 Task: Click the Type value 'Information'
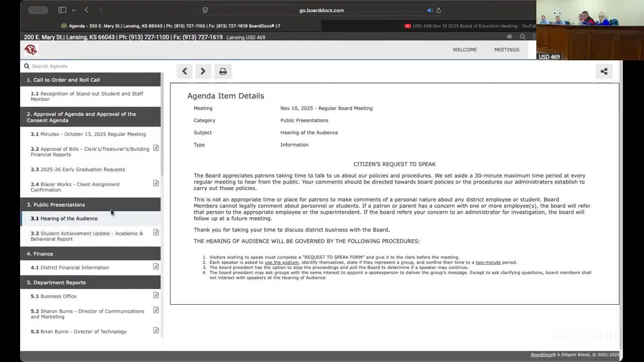point(294,145)
